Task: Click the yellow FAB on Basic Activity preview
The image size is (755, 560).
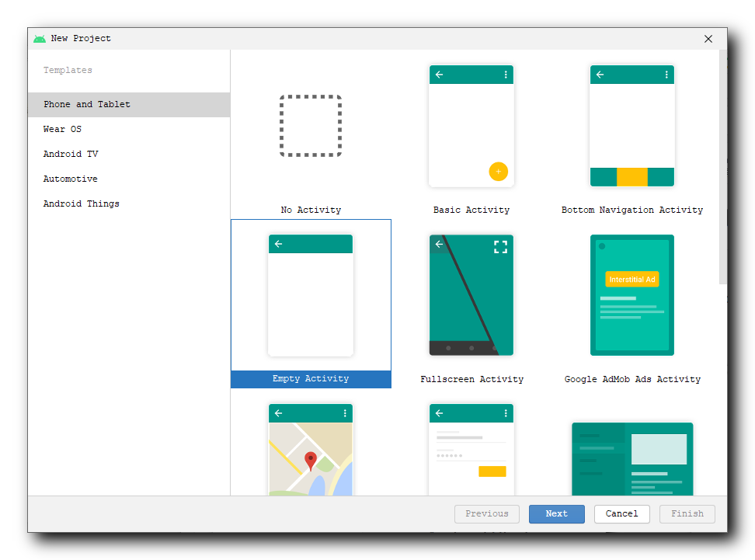Action: tap(499, 172)
